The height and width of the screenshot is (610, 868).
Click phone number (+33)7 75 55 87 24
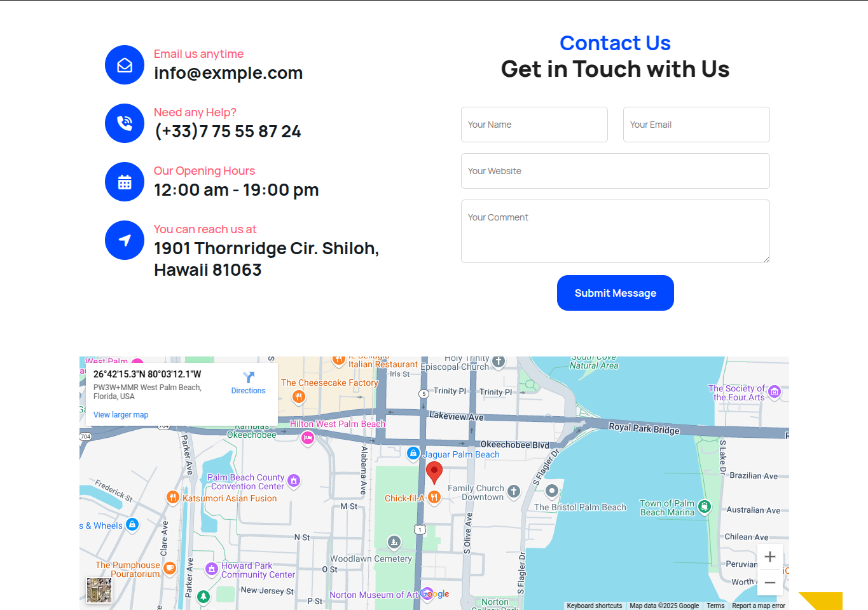228,132
